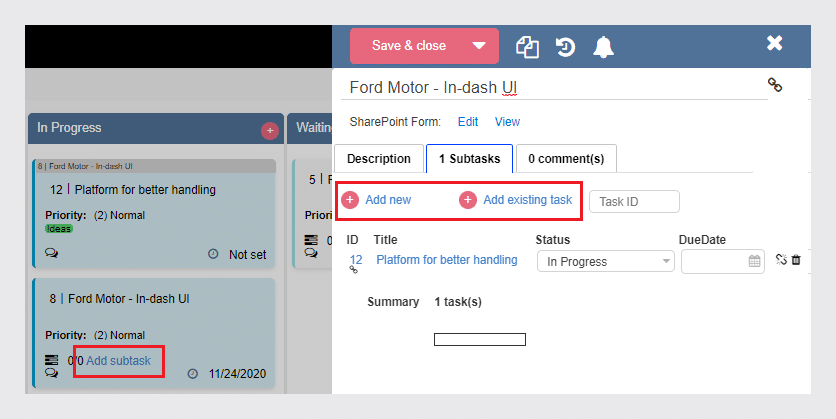Select the 1 Subtasks tab
Viewport: 836px width, 419px height.
(x=470, y=159)
